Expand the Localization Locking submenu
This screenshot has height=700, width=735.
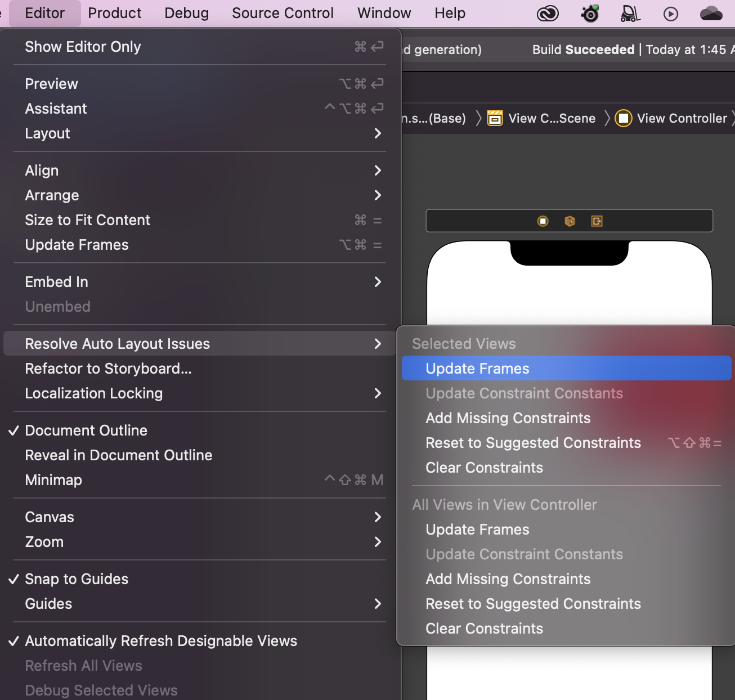(200, 393)
